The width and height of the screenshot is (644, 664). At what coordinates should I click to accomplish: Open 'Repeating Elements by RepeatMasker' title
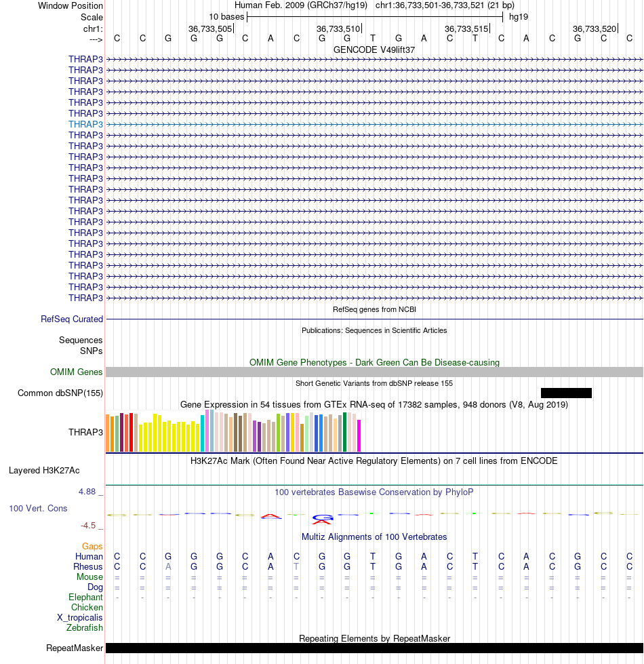tap(374, 639)
